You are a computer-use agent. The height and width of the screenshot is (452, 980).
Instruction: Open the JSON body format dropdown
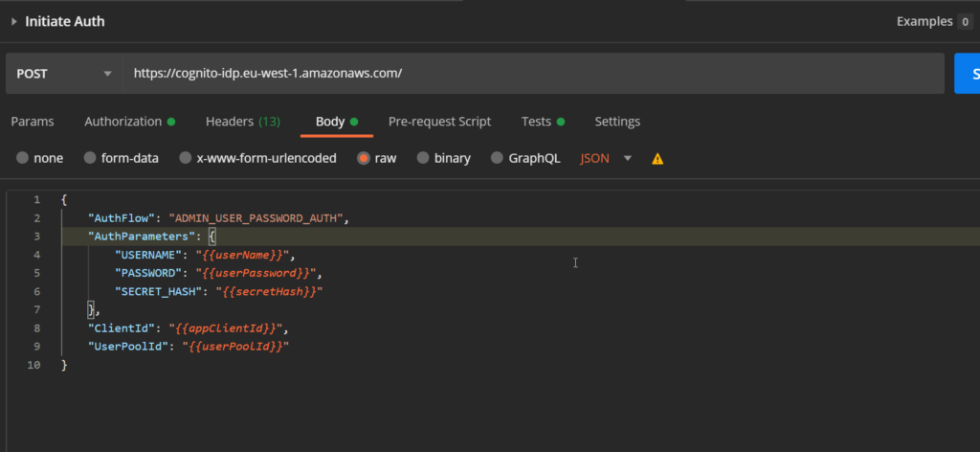pyautogui.click(x=606, y=158)
